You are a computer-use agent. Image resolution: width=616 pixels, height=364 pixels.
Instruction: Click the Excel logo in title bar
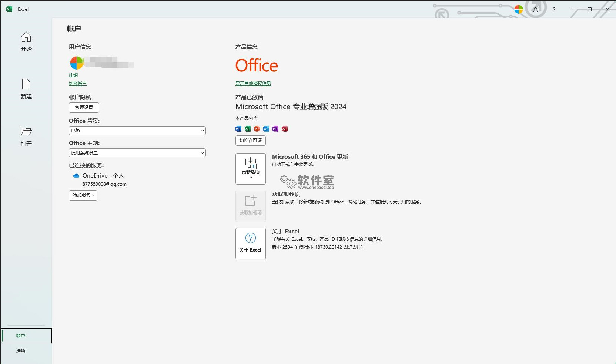click(x=9, y=9)
